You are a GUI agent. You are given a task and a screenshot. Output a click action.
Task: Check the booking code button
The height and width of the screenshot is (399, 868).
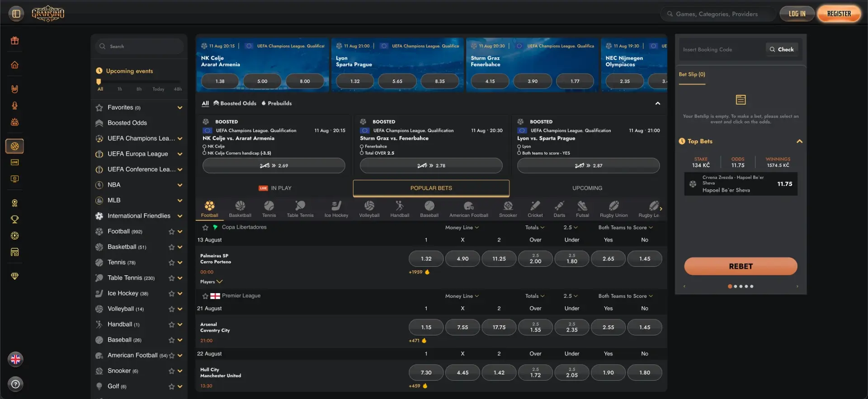coord(782,49)
